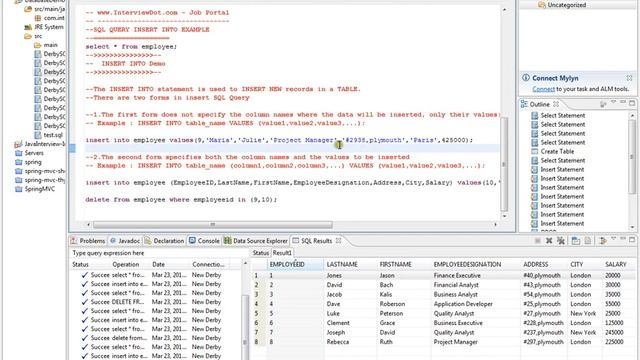Select the SpringMVC project
Viewport: 640px width, 360px height.
click(40, 189)
